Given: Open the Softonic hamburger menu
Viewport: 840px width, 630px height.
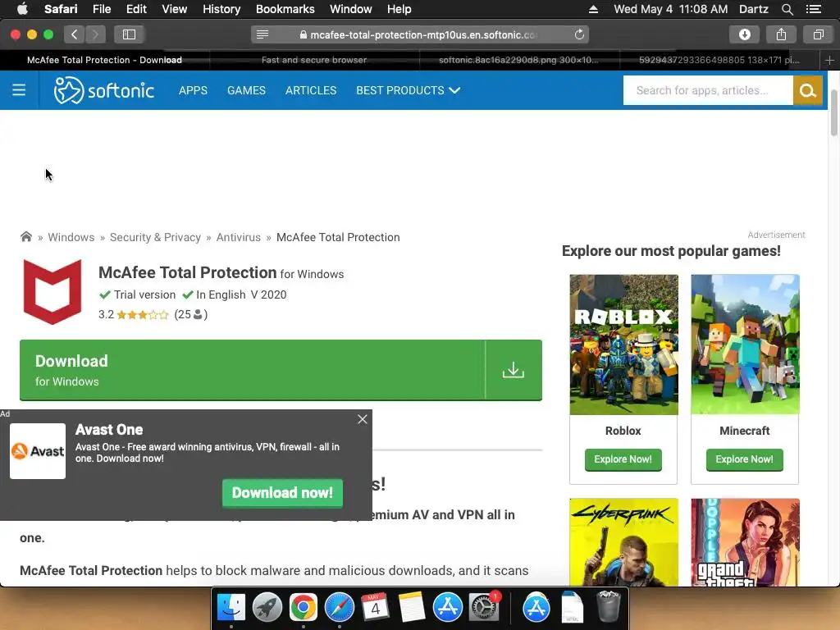Looking at the screenshot, I should tap(19, 90).
